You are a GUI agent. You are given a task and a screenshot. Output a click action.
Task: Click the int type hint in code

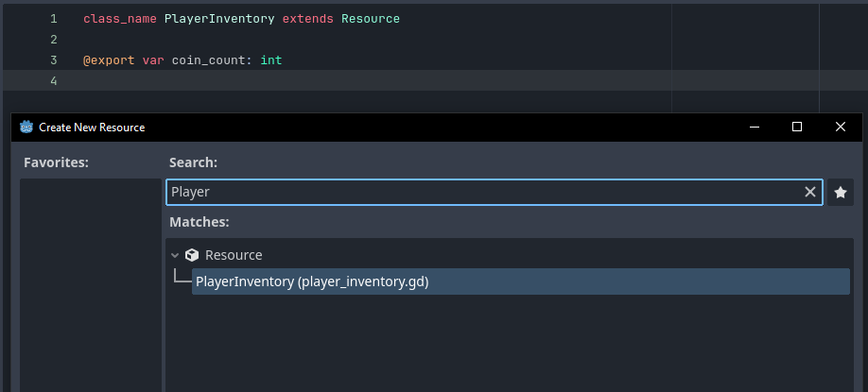[271, 60]
